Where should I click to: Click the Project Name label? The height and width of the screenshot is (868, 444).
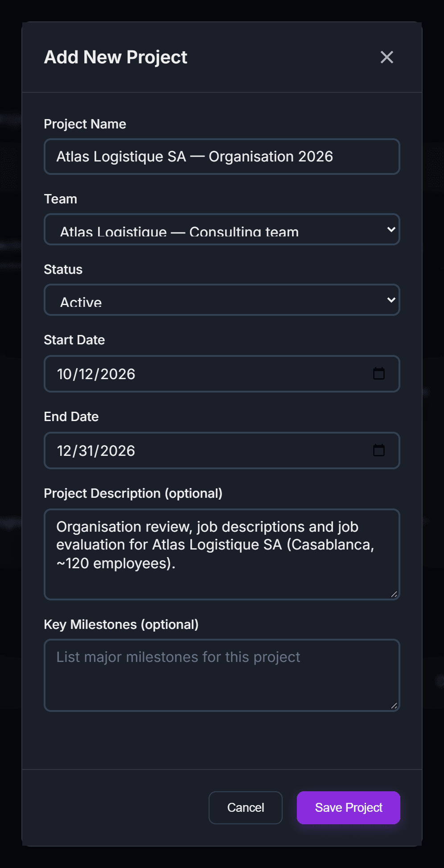85,124
